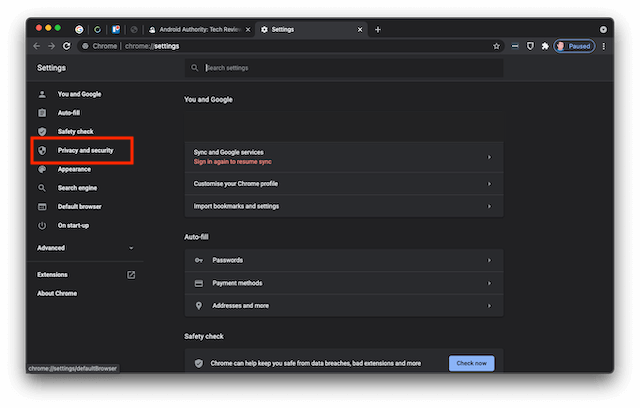Click the Appearance palette icon
This screenshot has height=408, width=640.
pyautogui.click(x=42, y=169)
